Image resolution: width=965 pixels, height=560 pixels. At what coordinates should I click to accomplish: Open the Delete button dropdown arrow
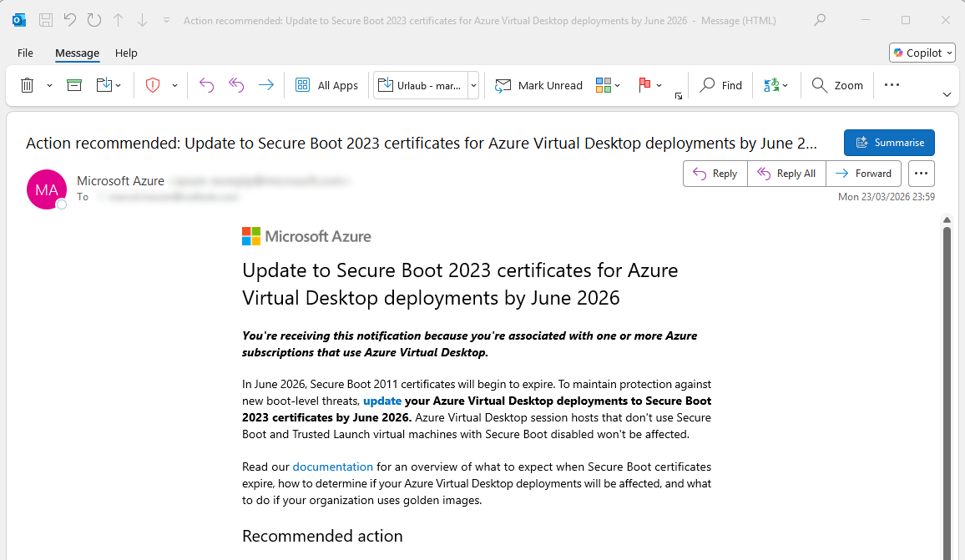click(x=48, y=84)
